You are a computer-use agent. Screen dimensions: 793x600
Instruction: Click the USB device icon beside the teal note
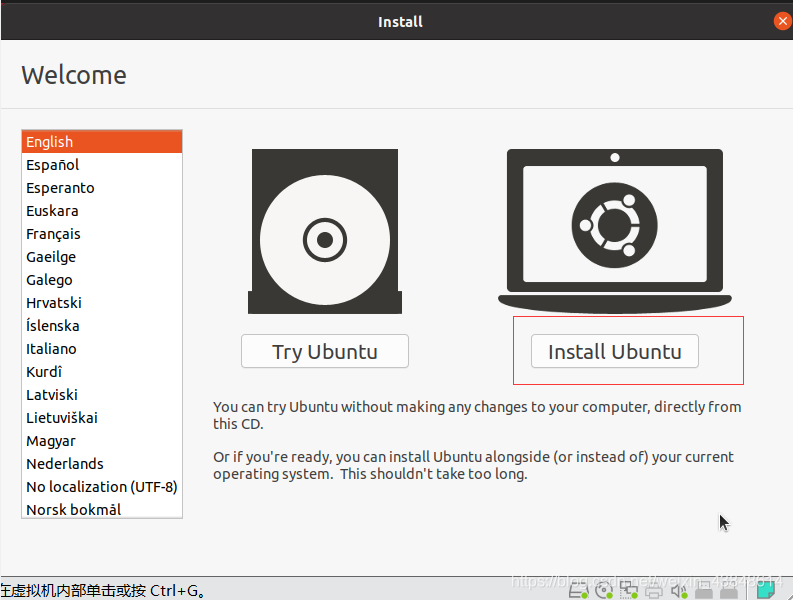pos(729,590)
